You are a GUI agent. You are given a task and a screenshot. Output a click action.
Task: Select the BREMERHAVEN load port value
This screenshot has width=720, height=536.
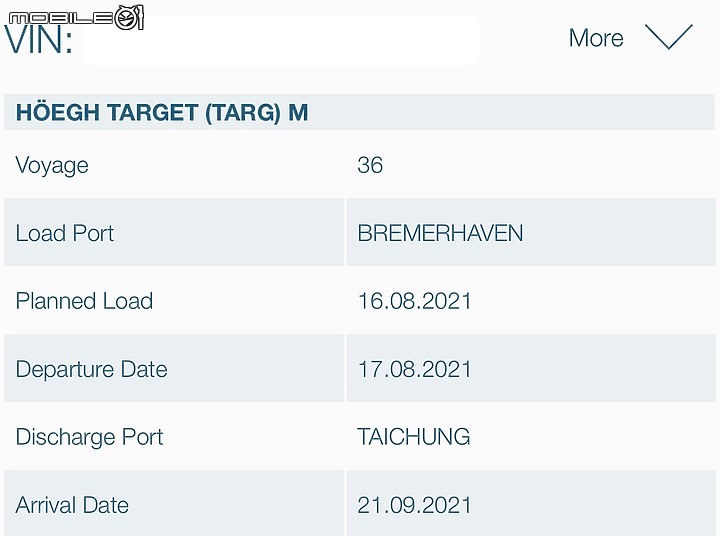(440, 233)
